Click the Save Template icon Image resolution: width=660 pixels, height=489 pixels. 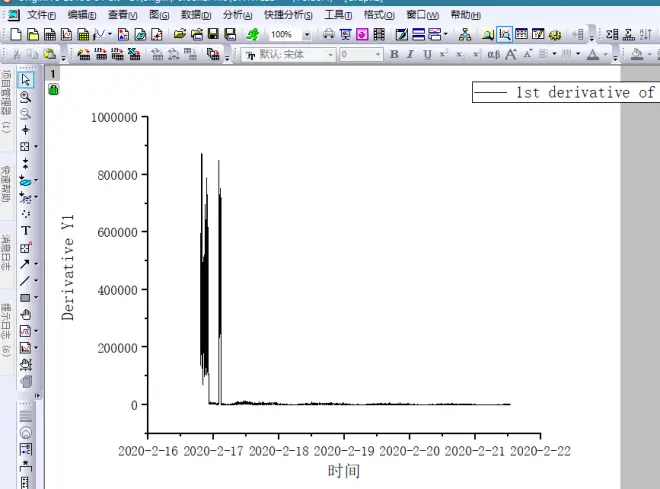pos(230,34)
